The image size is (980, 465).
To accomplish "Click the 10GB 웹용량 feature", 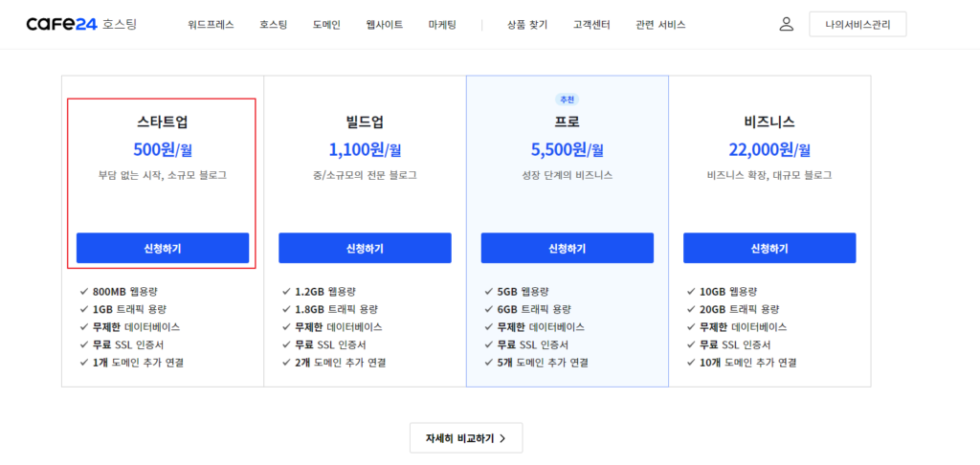I will [x=722, y=291].
